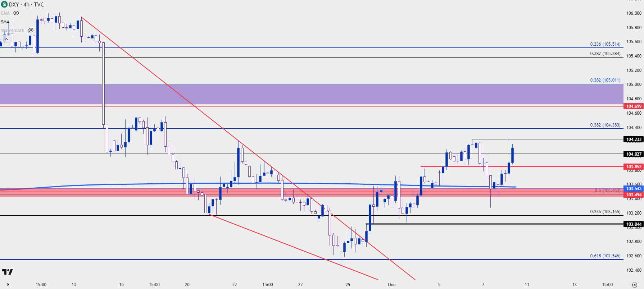This screenshot has width=644, height=289.
Task: Open chart settings gear icon at bottom right
Action: pos(634,285)
